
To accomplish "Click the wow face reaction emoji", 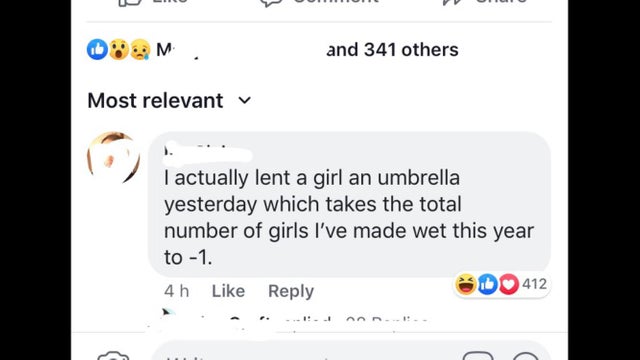I will click(x=119, y=49).
